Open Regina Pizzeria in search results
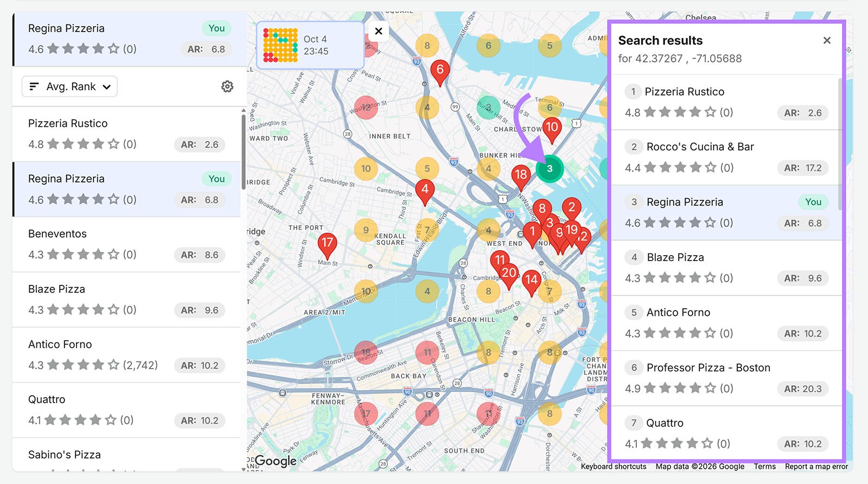 [x=726, y=213]
